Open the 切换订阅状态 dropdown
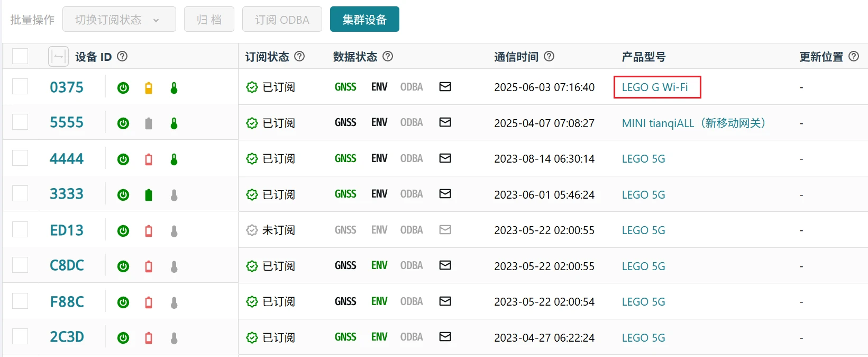The height and width of the screenshot is (357, 868). (x=119, y=20)
